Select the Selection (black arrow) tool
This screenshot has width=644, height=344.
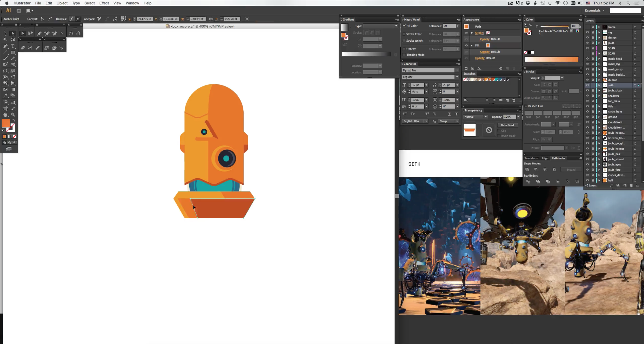click(x=5, y=33)
